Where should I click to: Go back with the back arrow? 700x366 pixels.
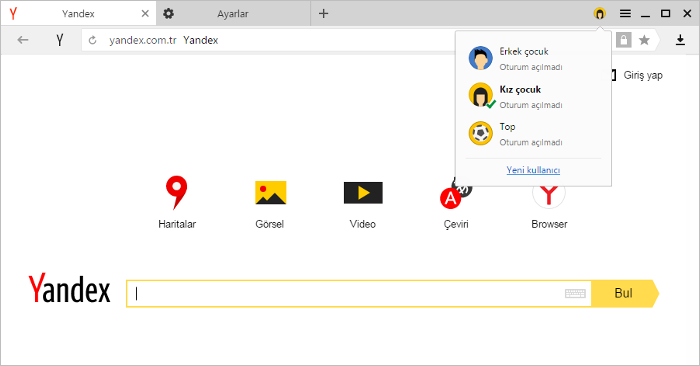point(23,40)
